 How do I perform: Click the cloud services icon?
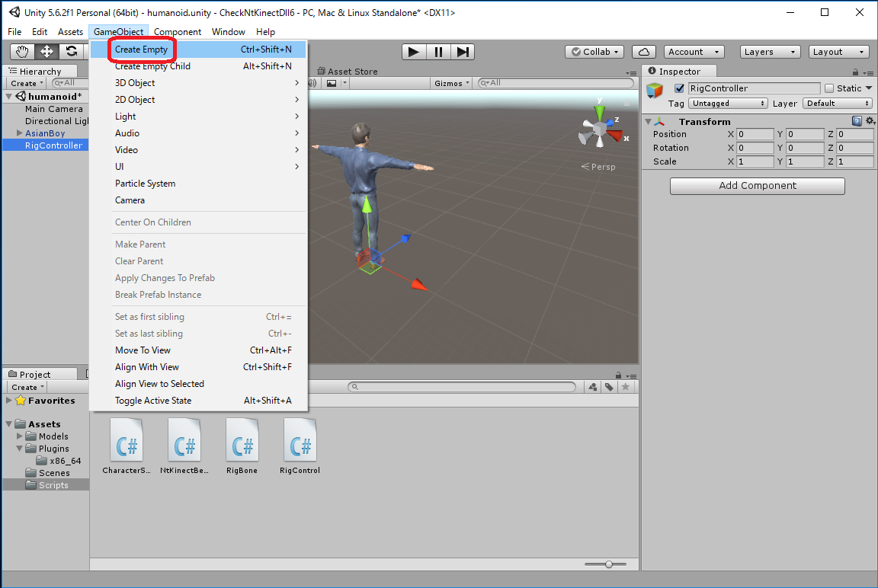[x=644, y=52]
